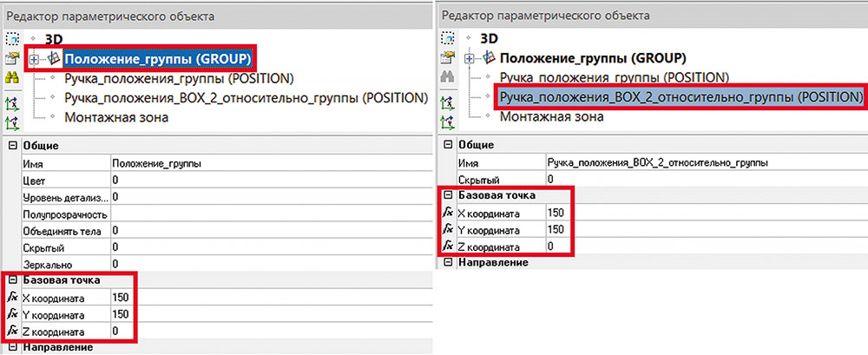Click X-axis coordinate icon in right editor
Image resolution: width=868 pixels, height=355 pixels.
pos(447,103)
